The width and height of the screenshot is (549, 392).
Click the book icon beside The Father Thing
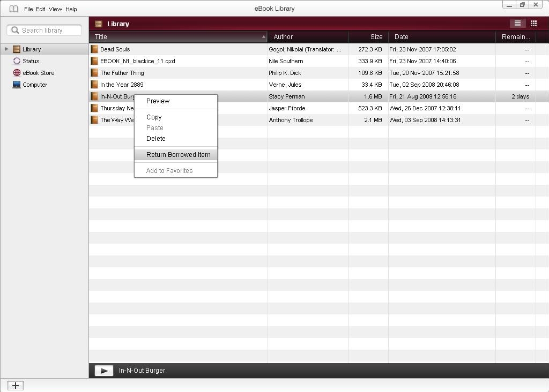point(94,73)
